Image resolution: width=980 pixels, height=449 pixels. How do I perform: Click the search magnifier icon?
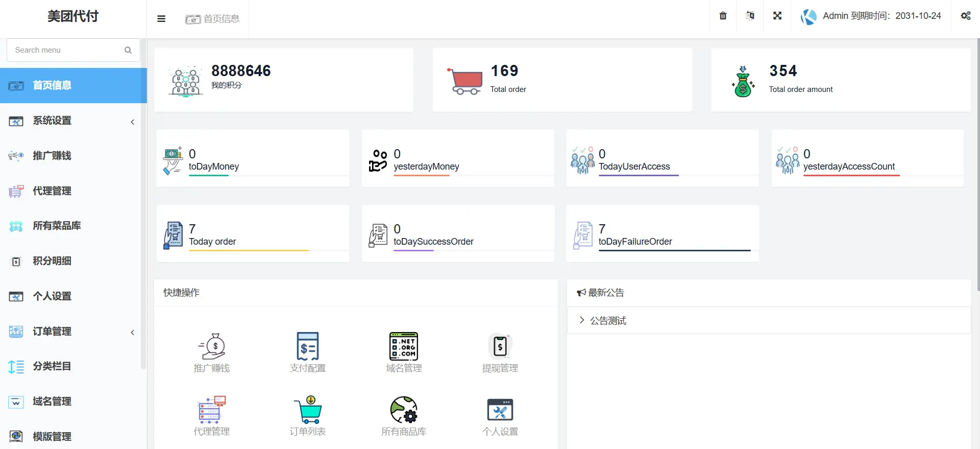(128, 50)
